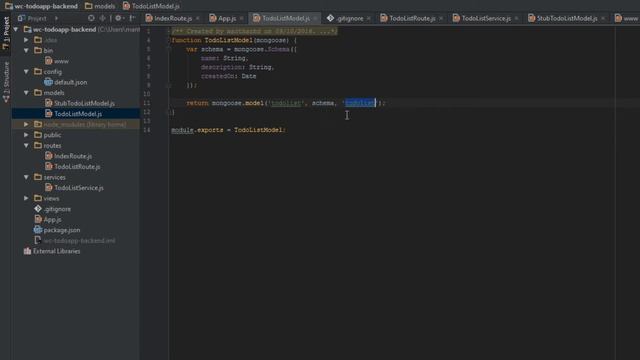
Task: Expand the node_modules folder arrow
Action: [26, 124]
